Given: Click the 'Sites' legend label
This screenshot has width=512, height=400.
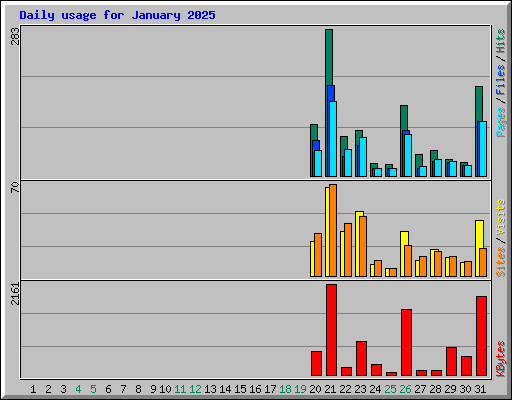Looking at the screenshot, I should 501,262.
